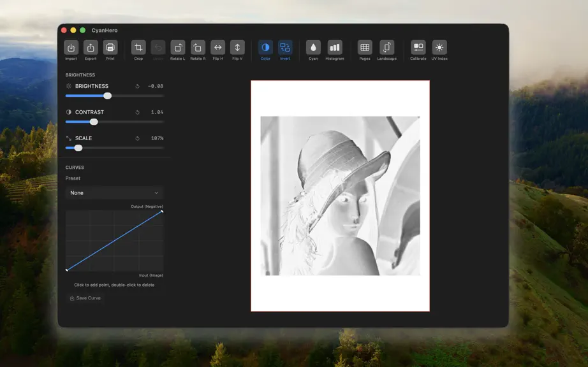Click the curve editor graph to add point
This screenshot has width=588, height=367.
click(x=114, y=241)
